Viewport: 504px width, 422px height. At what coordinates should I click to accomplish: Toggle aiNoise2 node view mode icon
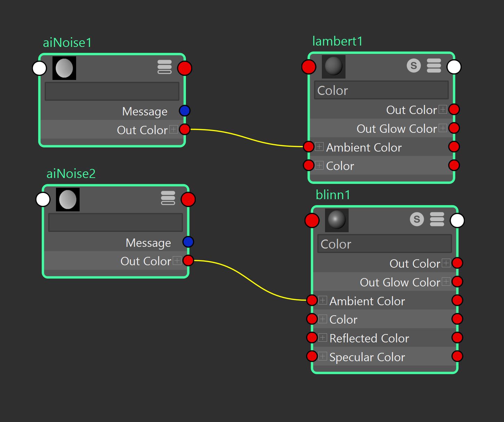tap(168, 198)
